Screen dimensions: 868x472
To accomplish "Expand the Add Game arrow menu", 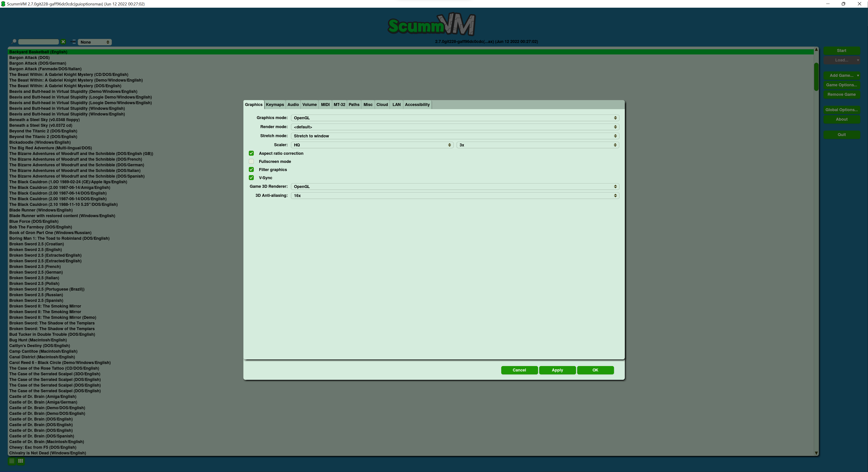I will tap(858, 75).
